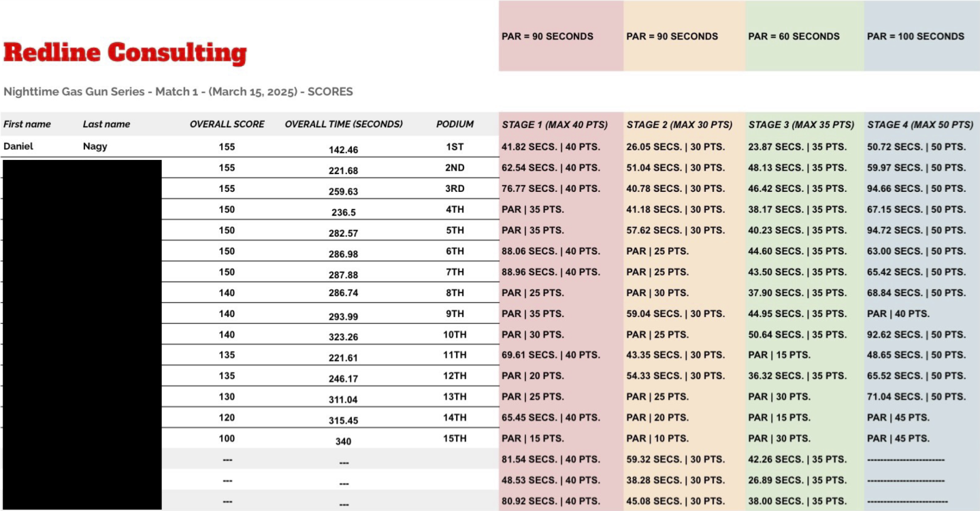Click the STAGE 4 (MAX 50 PTS) header
The height and width of the screenshot is (511, 980).
[920, 125]
